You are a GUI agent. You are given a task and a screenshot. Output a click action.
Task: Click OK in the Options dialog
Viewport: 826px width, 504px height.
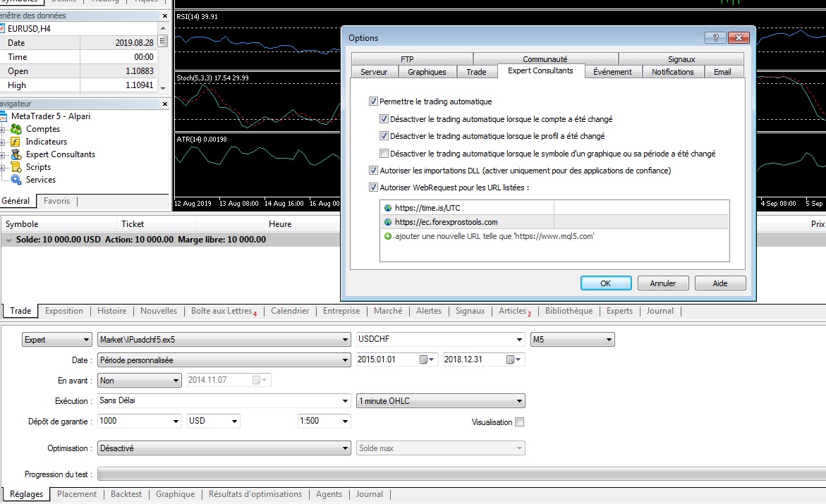coord(606,283)
